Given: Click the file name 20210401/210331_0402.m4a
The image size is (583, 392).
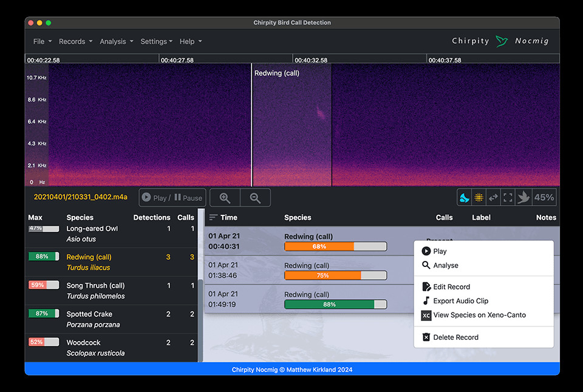Looking at the screenshot, I should (x=81, y=197).
